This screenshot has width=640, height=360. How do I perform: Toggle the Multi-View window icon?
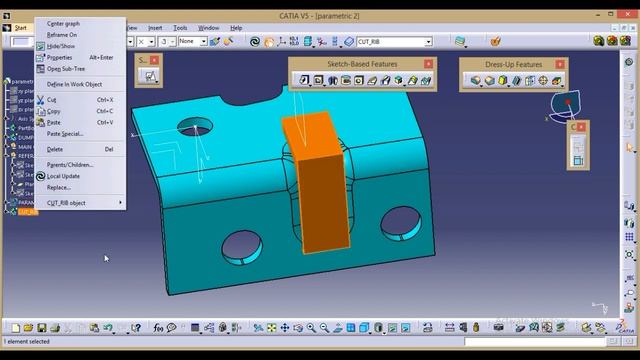(351, 328)
